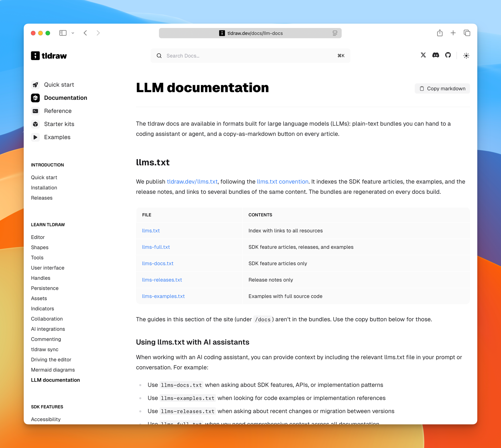Image resolution: width=501 pixels, height=448 pixels.
Task: Open llms-docs.txt in the table
Action: [x=158, y=264]
